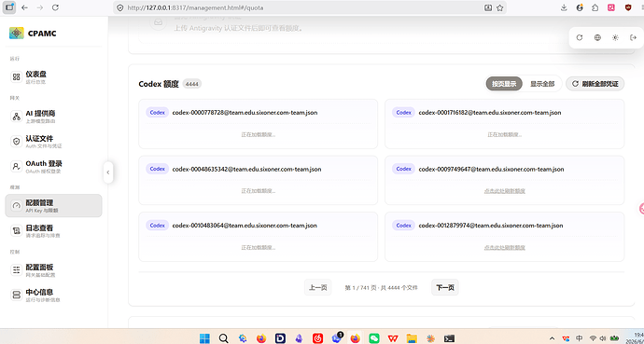Click the pink extension icon in toolbar
Viewport: 644px width, 344px height.
[611, 7]
